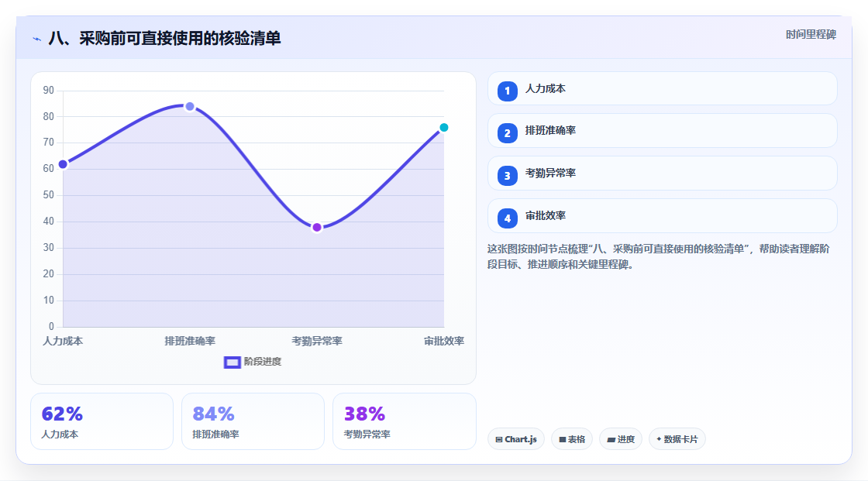Click the x-axis label 考勤异常率
Screen dimensions: 868x481
pos(317,341)
